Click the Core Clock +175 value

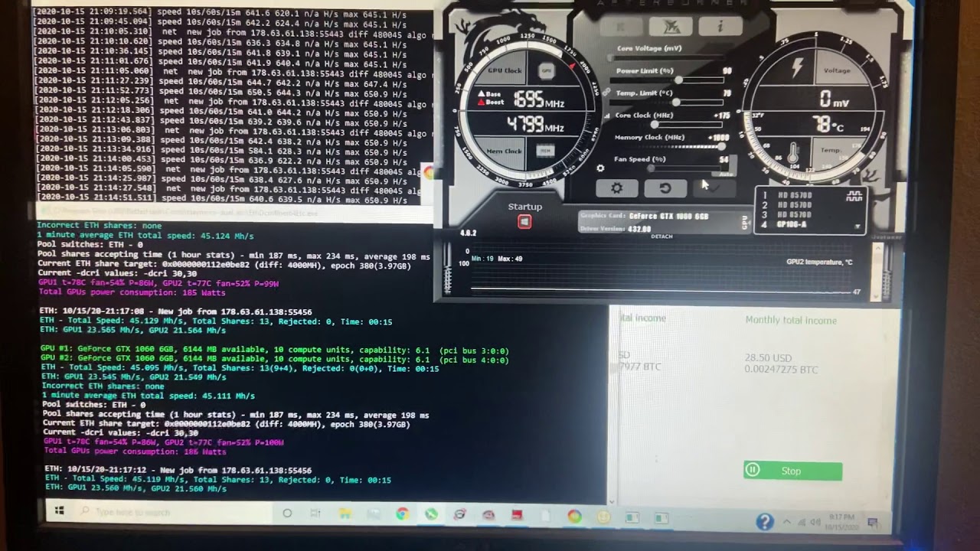722,116
